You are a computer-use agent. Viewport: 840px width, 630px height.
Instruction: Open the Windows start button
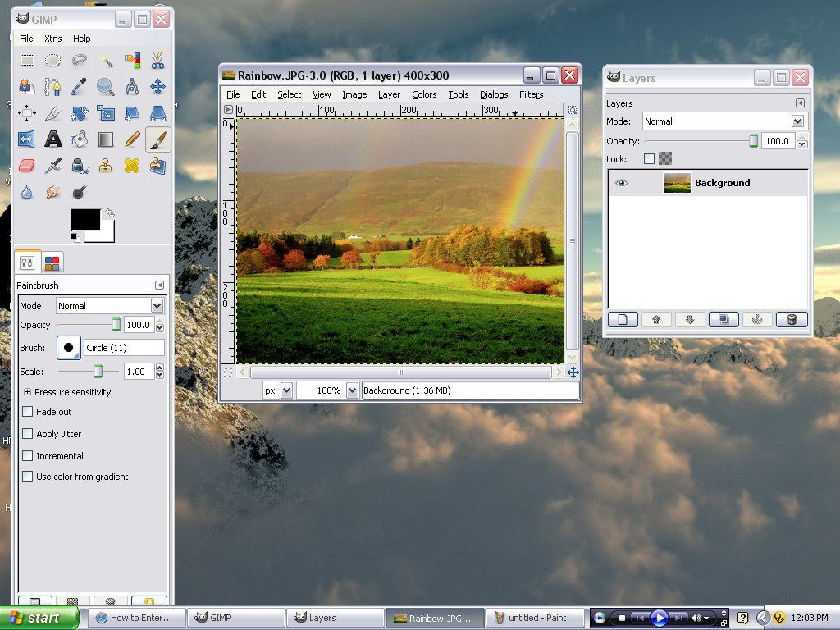point(39,618)
